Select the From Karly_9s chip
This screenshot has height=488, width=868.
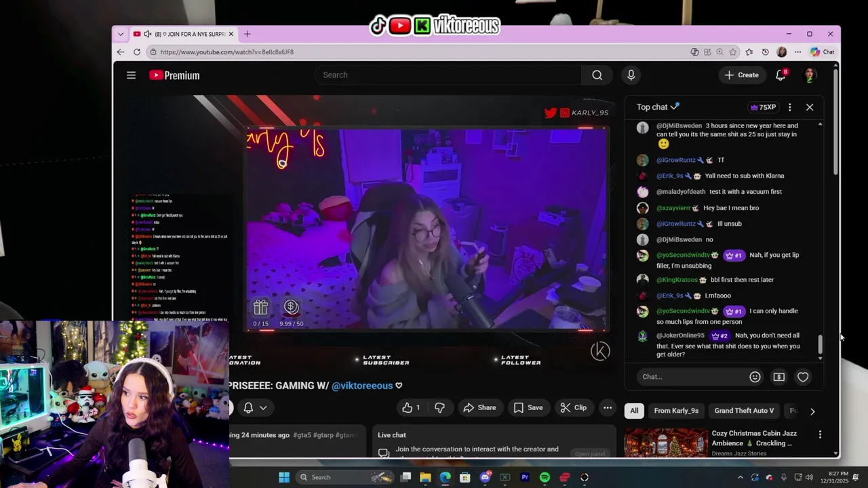tap(676, 411)
